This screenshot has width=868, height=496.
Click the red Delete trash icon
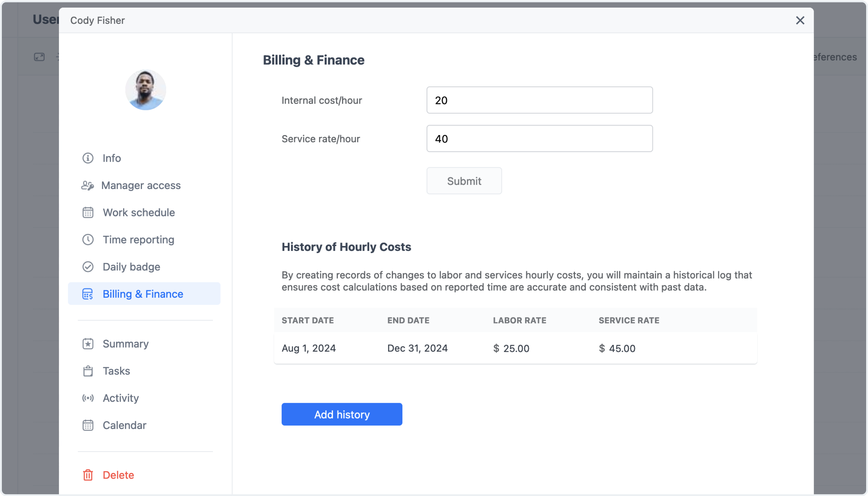88,475
